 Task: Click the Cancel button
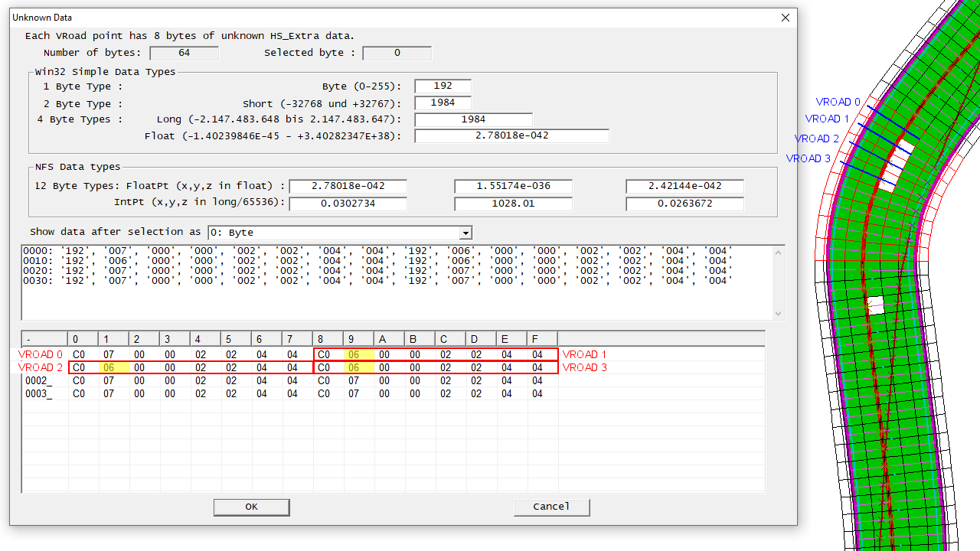[551, 507]
